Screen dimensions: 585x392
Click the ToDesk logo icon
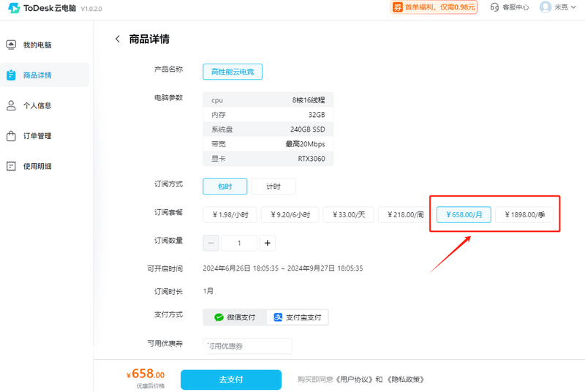14,7
